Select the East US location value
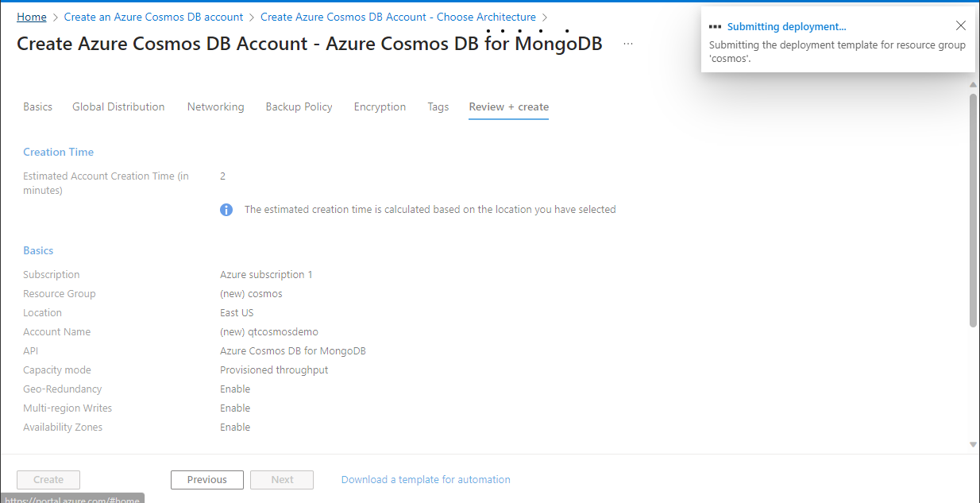 tap(237, 312)
